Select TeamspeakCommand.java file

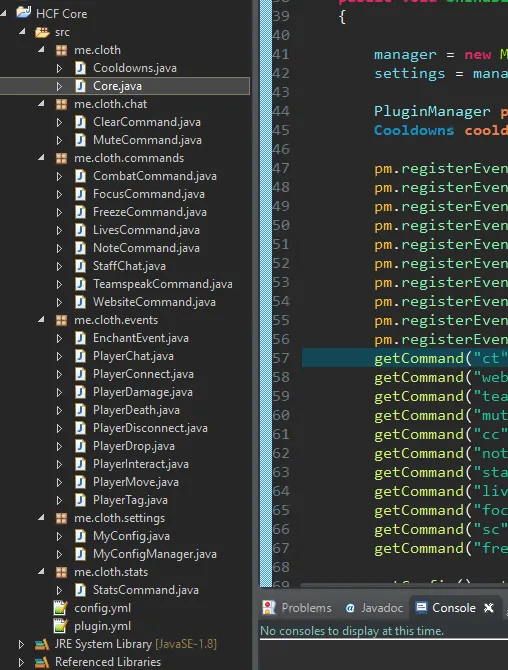pyautogui.click(x=163, y=284)
